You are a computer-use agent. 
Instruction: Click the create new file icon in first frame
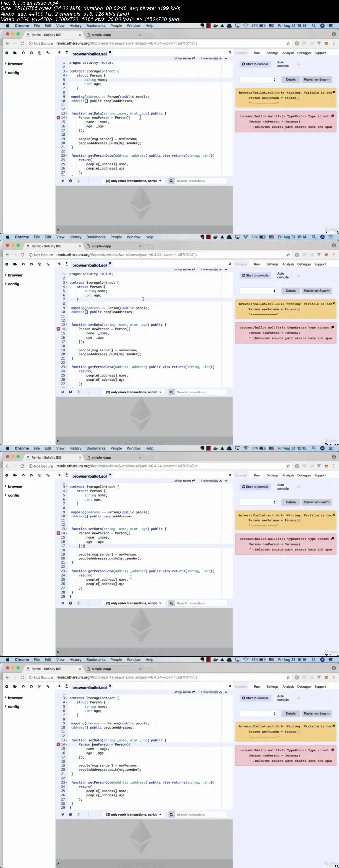[7, 53]
